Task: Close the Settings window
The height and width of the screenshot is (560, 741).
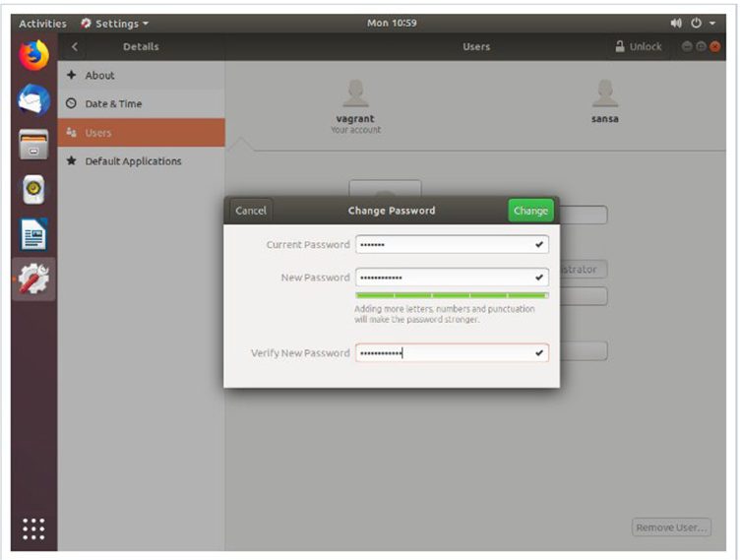Action: (x=715, y=46)
